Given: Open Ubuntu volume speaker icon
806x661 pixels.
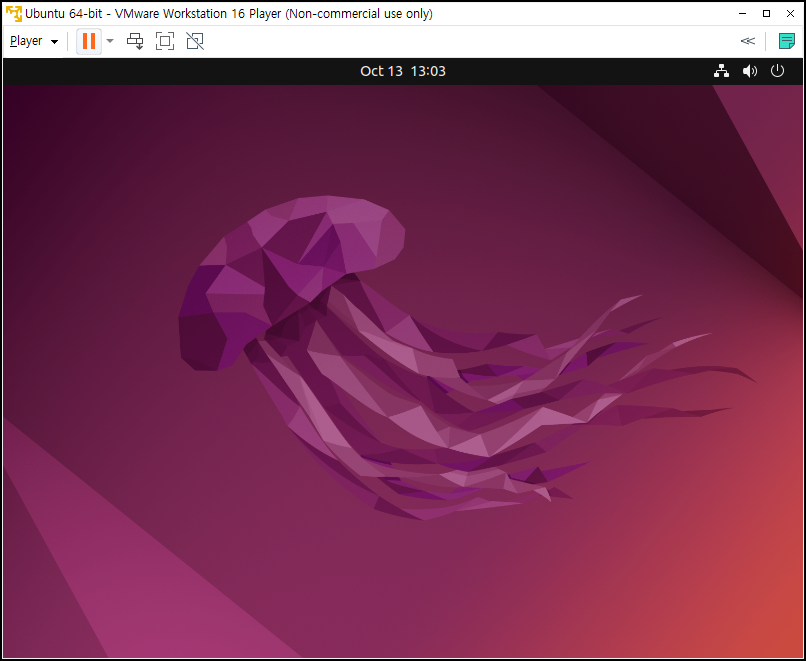Looking at the screenshot, I should tap(750, 71).
